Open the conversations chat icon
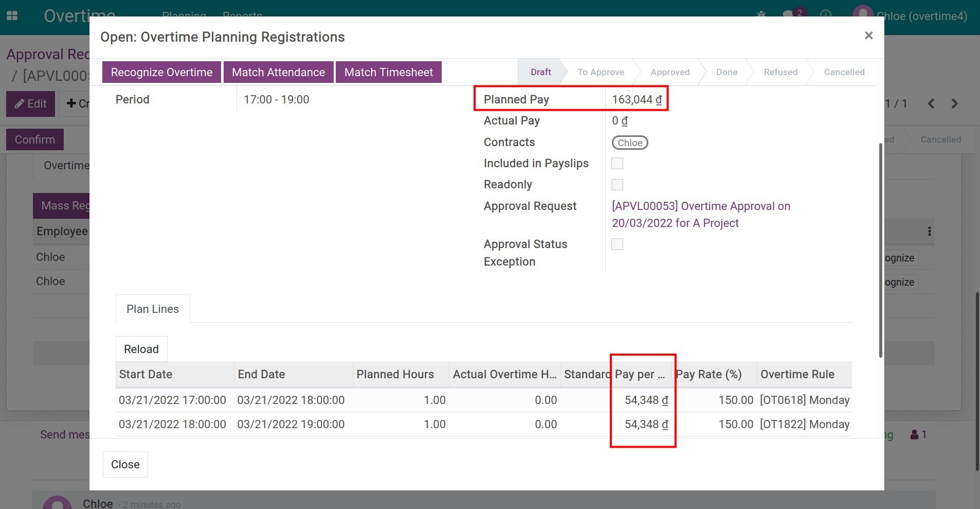Screen dimensions: 980x509 pos(788,14)
